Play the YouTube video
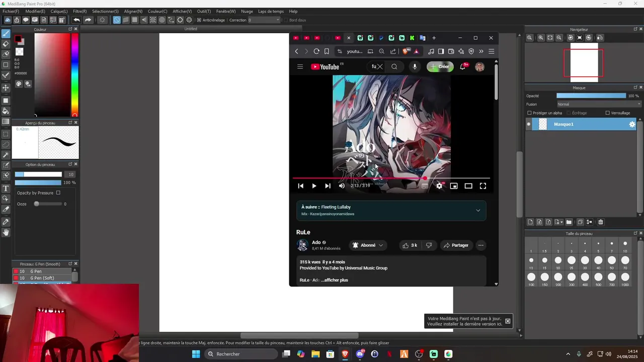644x362 pixels. click(314, 186)
